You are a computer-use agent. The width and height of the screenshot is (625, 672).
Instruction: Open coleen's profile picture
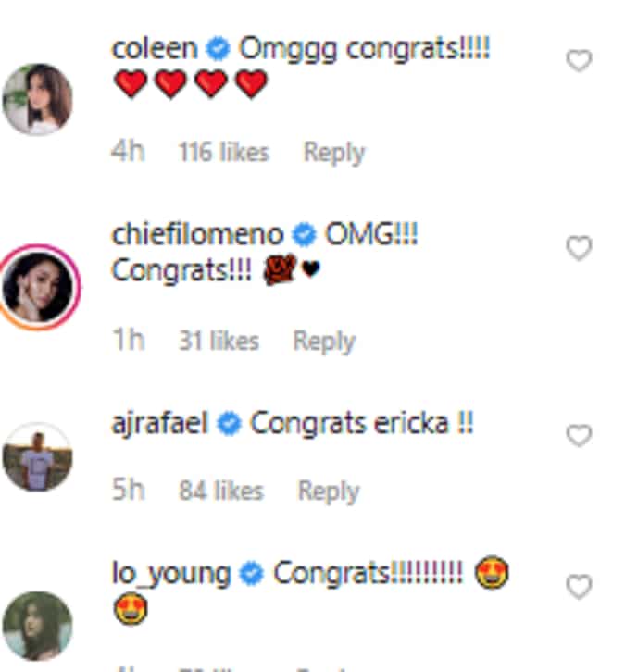click(x=38, y=99)
